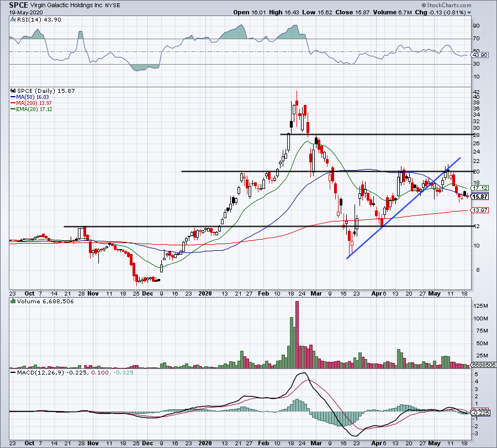The width and height of the screenshot is (497, 448).
Task: Click the 15.87 last price tag on right axis
Action: (x=480, y=197)
